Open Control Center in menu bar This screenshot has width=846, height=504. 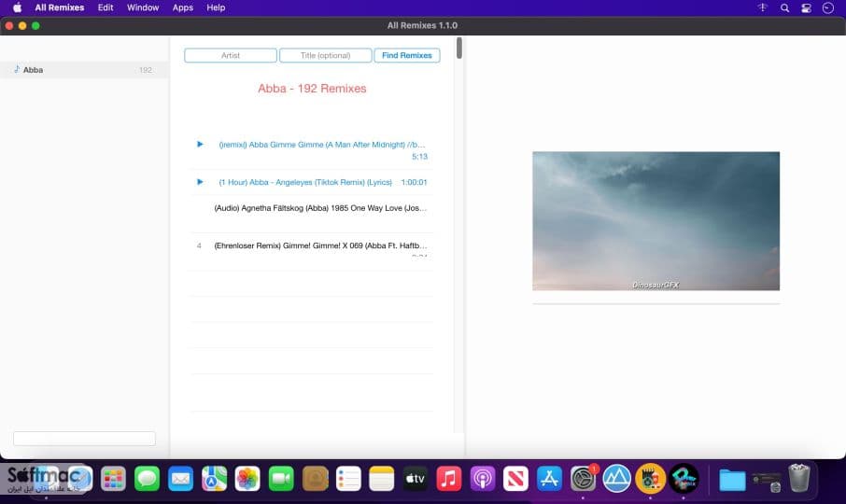(806, 7)
